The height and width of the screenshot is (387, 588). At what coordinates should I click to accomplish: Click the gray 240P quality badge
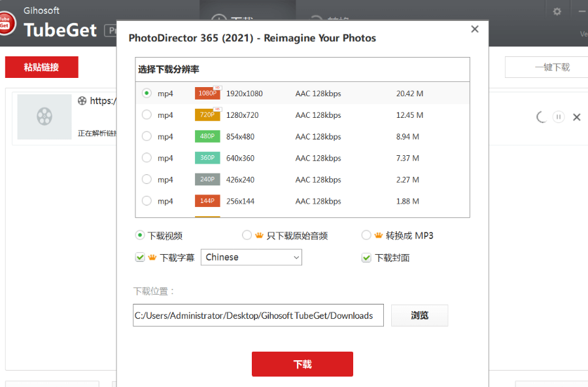(207, 179)
